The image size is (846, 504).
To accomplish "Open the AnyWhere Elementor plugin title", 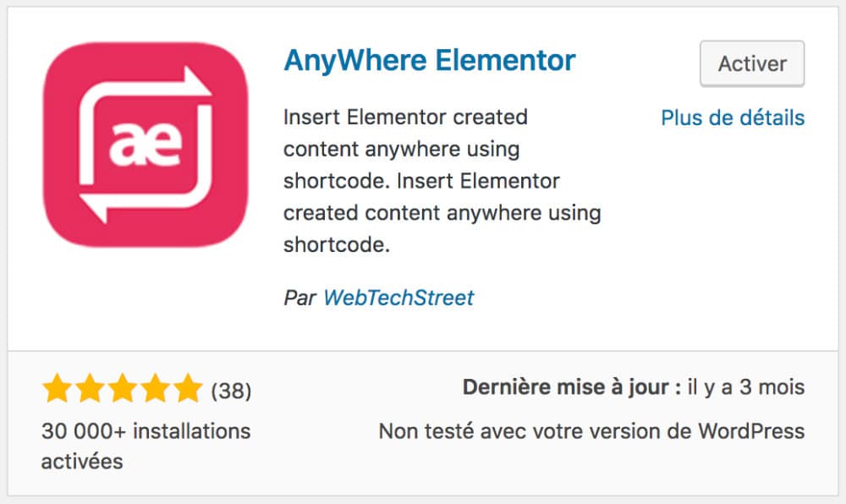I will [x=428, y=60].
